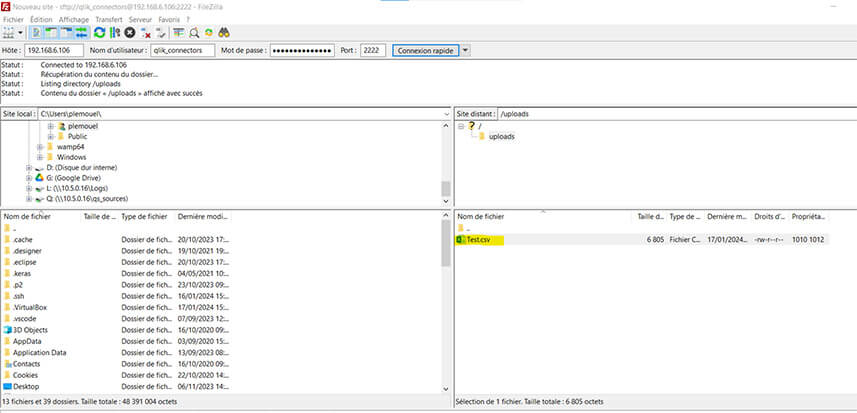
Task: Expand the Public folder node
Action: click(51, 137)
